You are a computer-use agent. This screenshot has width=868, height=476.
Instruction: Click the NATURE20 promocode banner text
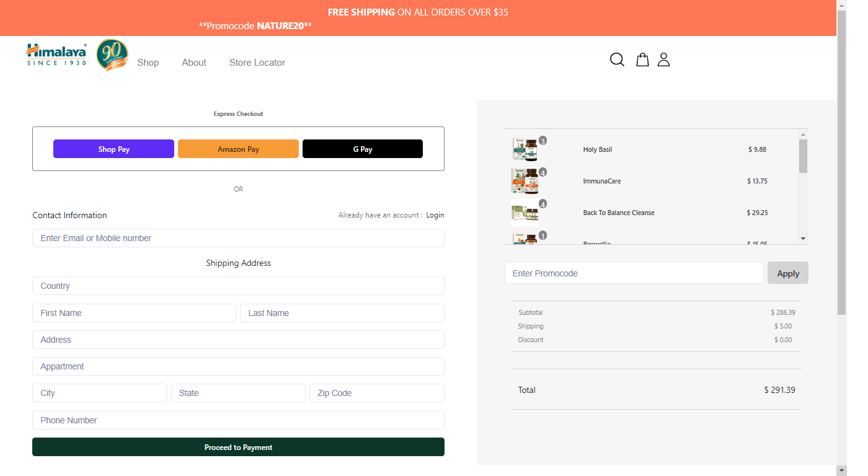click(x=255, y=26)
